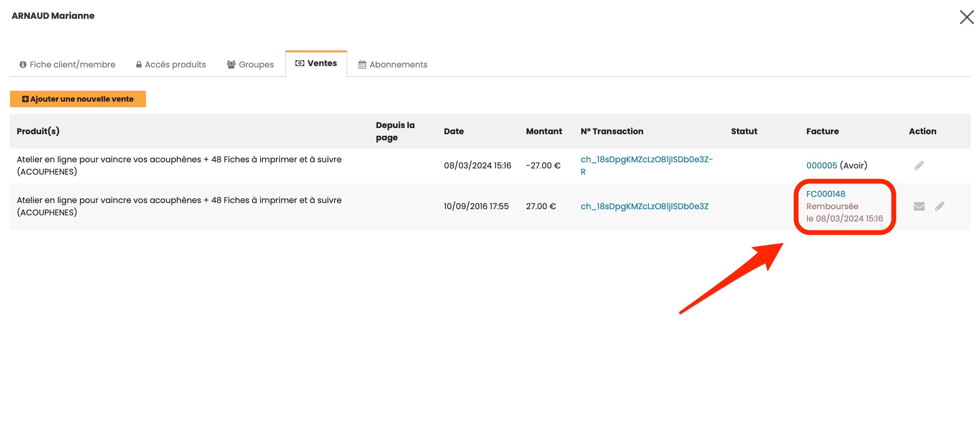The width and height of the screenshot is (980, 428).
Task: Click Ajouter une nouvelle vente button
Action: pyautogui.click(x=78, y=99)
